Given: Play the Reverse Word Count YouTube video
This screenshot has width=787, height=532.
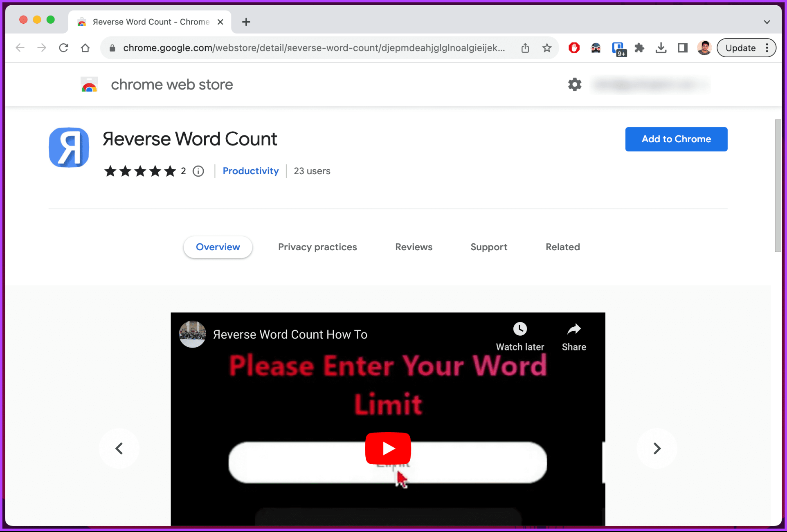Looking at the screenshot, I should point(388,448).
